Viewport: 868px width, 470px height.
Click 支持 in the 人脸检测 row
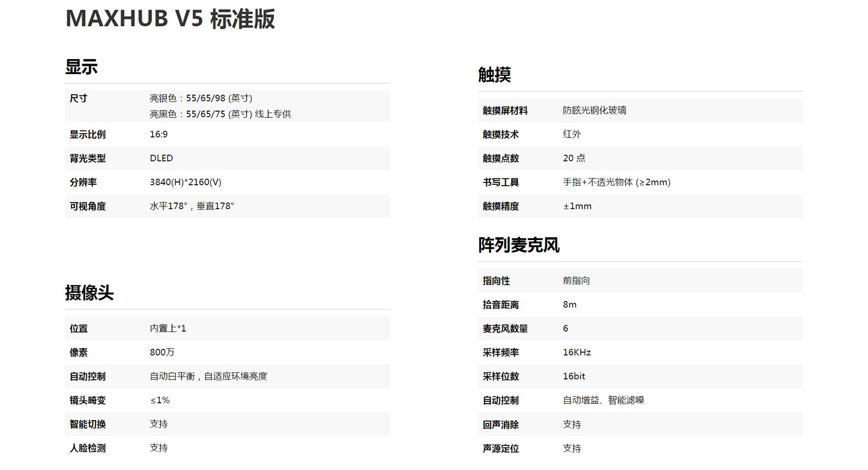[159, 448]
